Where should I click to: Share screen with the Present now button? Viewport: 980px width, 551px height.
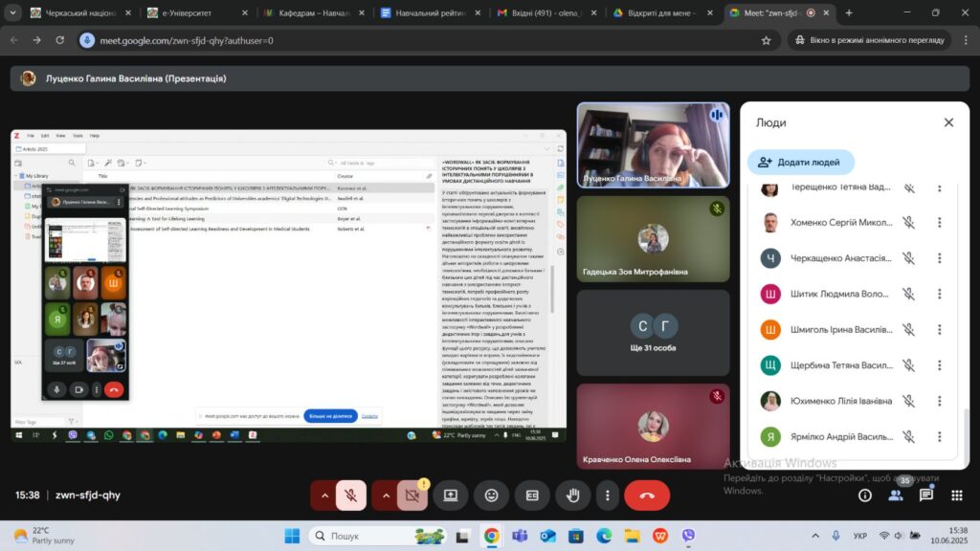(x=451, y=496)
